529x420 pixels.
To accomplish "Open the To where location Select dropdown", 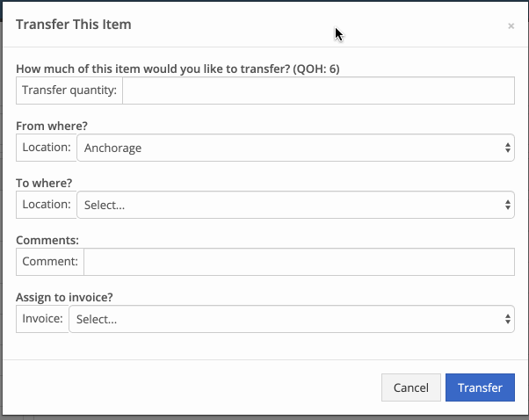I will (295, 205).
